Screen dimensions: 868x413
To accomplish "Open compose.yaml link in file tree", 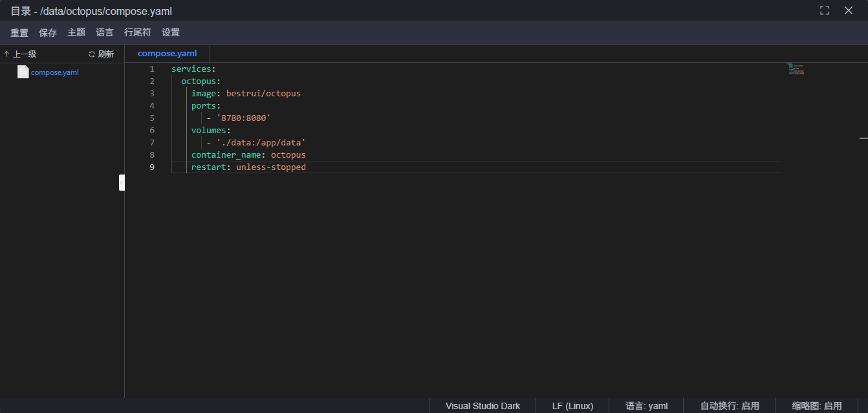I will pos(55,72).
